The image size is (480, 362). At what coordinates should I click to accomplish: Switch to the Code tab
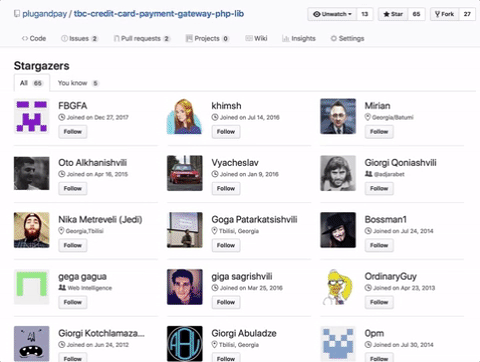pos(34,38)
